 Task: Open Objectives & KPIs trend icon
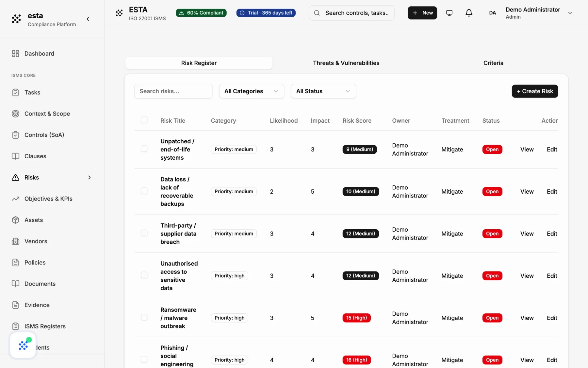coord(15,199)
